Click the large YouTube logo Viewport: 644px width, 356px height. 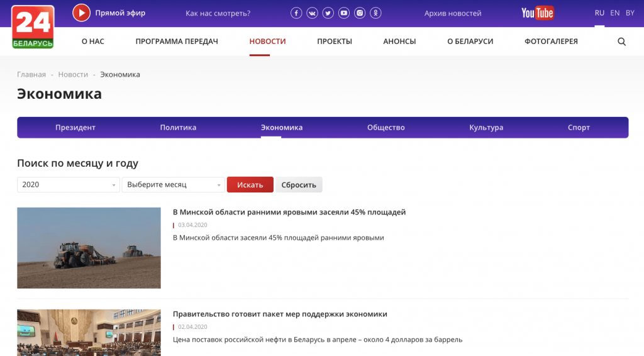point(537,13)
